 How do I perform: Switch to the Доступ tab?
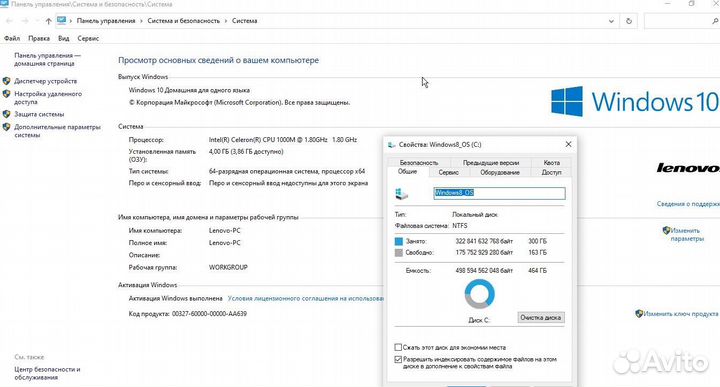551,173
